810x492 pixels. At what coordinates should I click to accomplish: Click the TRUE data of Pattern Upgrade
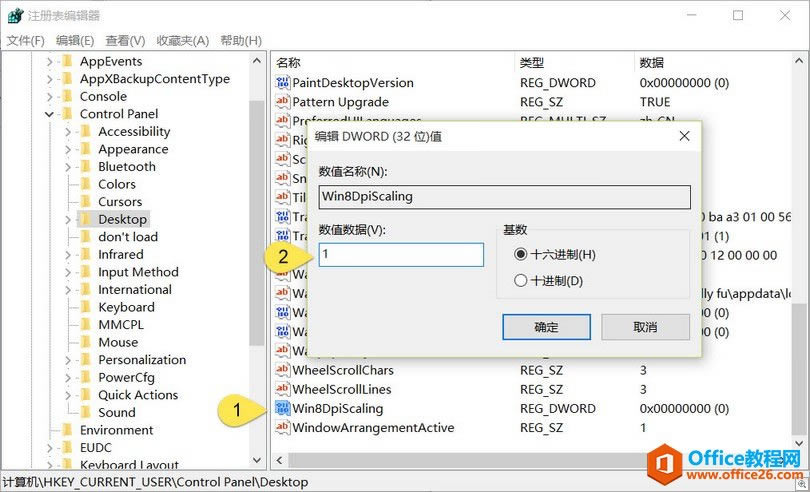(655, 102)
